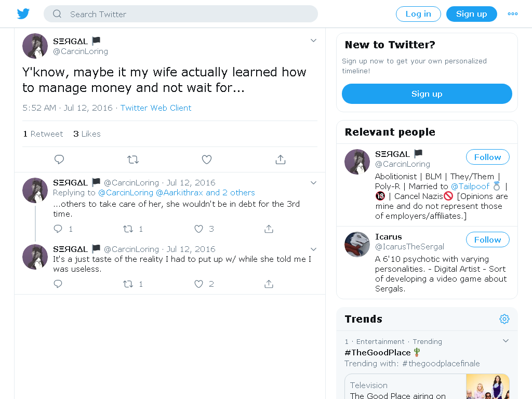Open options chevron on the '...others to take care' reply
This screenshot has width=532, height=399.
313,182
